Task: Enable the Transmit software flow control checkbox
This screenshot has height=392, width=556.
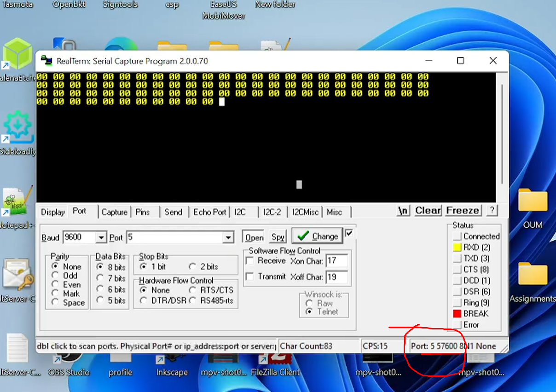Action: 250,277
